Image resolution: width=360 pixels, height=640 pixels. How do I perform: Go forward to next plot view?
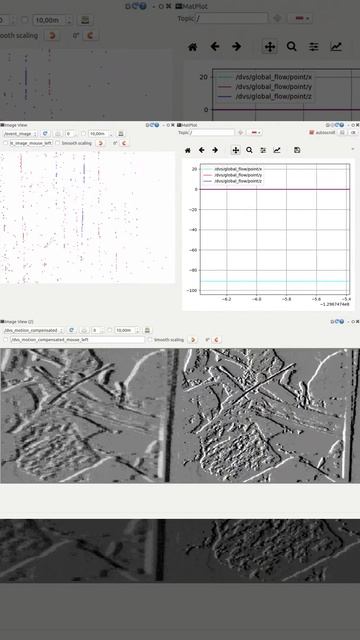(215, 150)
